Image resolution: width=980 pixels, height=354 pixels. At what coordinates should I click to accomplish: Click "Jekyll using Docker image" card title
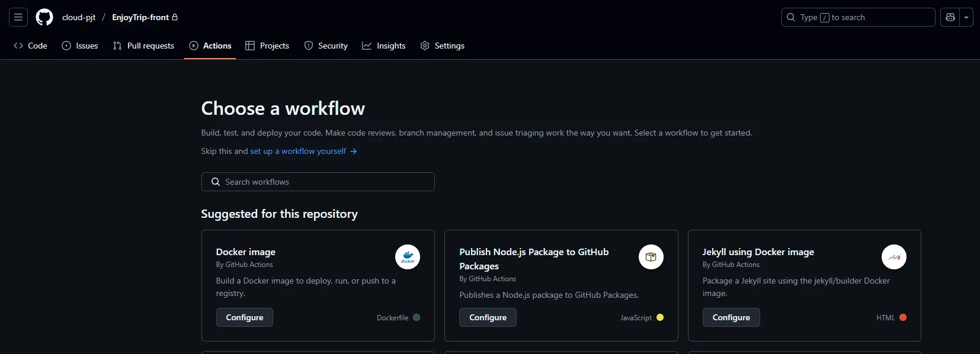tap(758, 252)
